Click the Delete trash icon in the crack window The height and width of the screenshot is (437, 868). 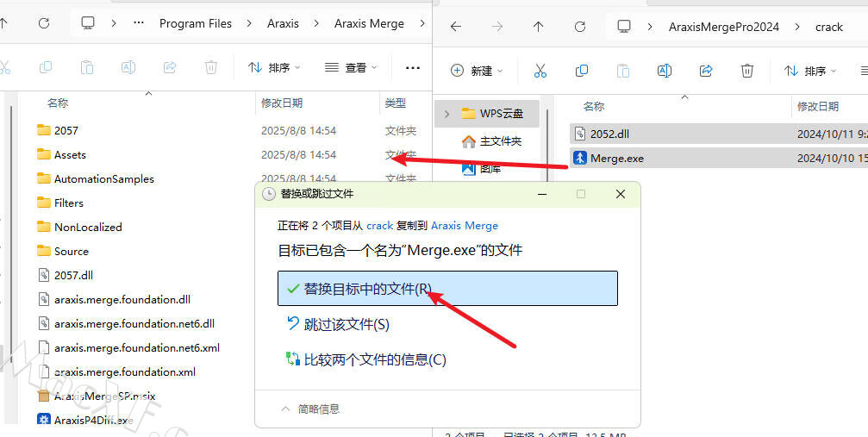point(746,71)
